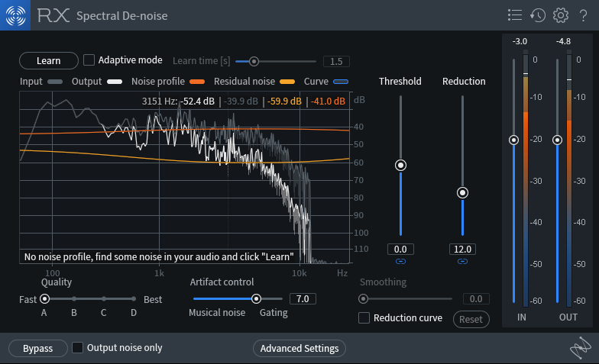599x364 pixels.
Task: Click the Learn time slider handle
Action: coord(254,61)
